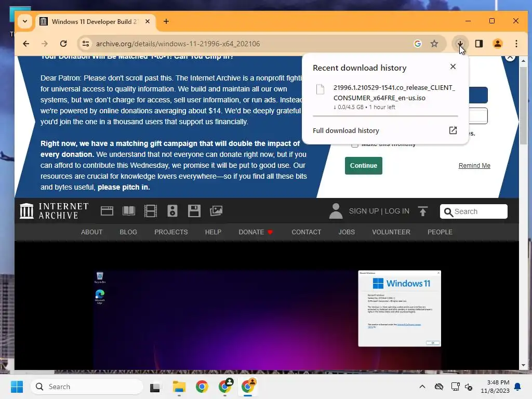
Task: Reload the archive.org page
Action: (63, 44)
